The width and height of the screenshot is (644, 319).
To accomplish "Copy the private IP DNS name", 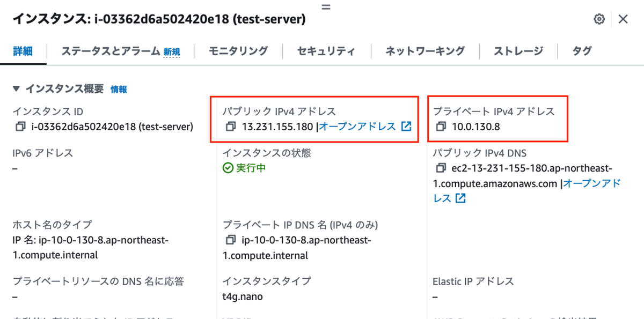I will coord(231,239).
